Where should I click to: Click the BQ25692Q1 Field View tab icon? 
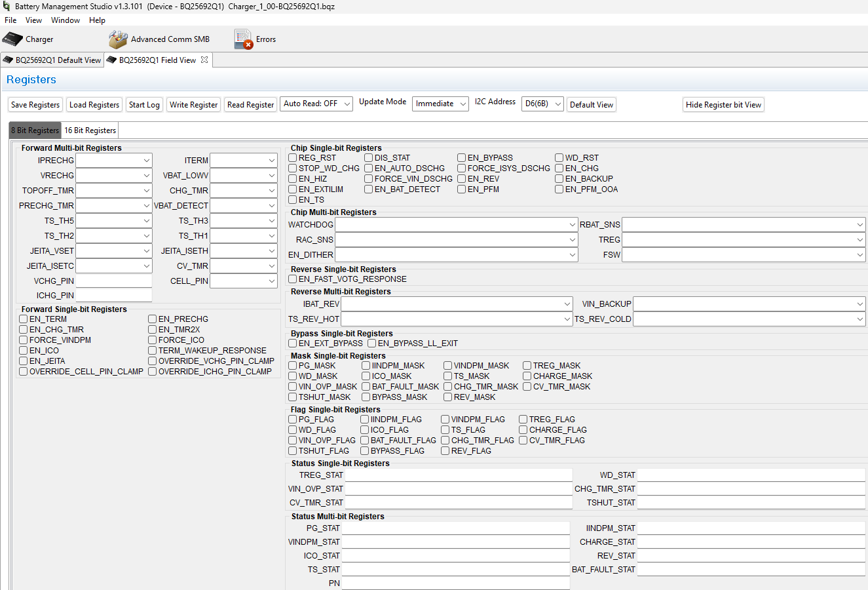point(112,59)
